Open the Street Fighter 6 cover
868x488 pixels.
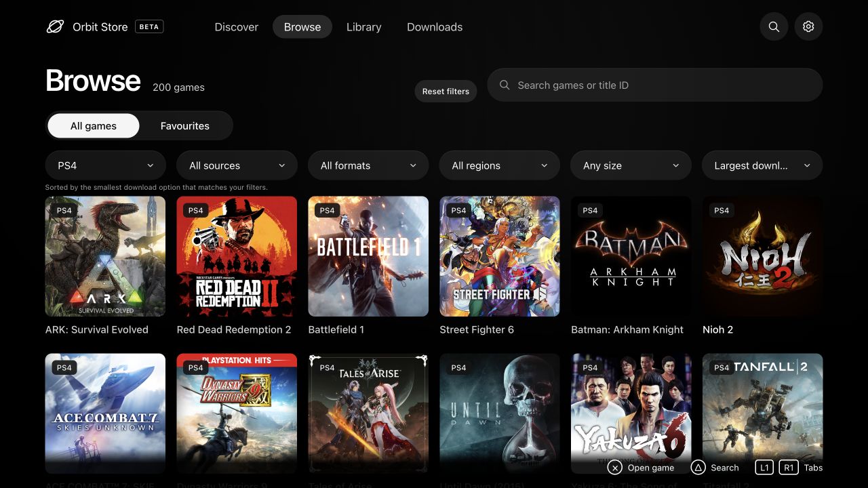(500, 256)
